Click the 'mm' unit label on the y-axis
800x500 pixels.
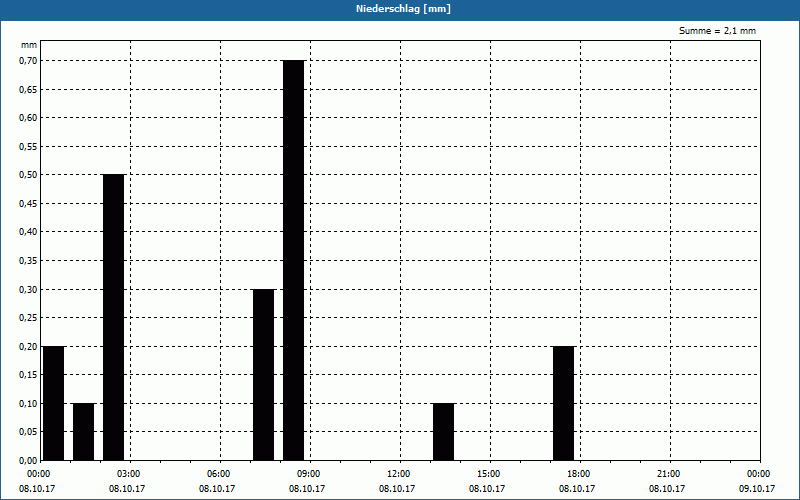29,45
